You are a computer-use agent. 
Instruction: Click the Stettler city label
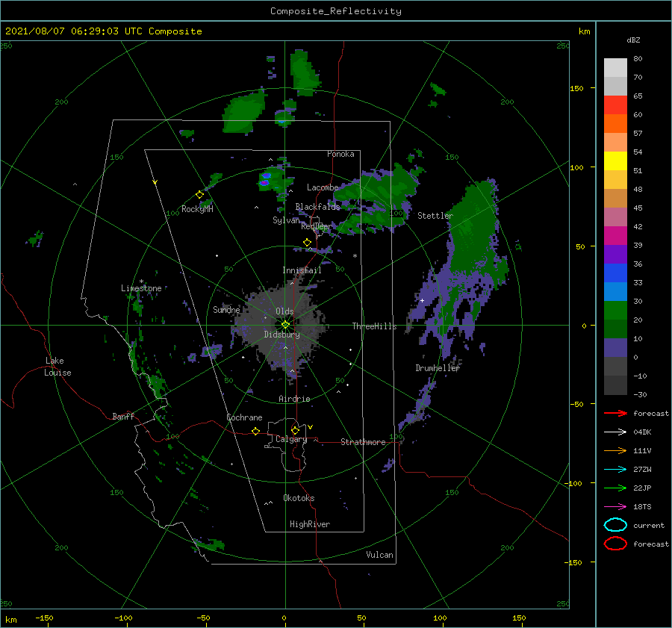(x=435, y=216)
